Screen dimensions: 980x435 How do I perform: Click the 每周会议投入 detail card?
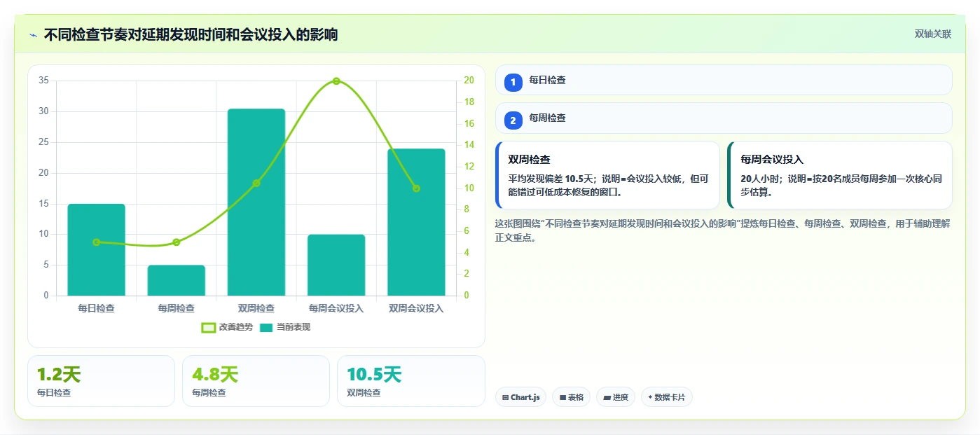pyautogui.click(x=840, y=175)
